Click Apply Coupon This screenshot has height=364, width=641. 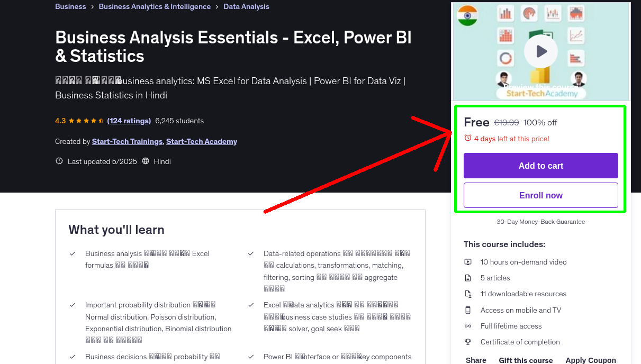pos(591,360)
